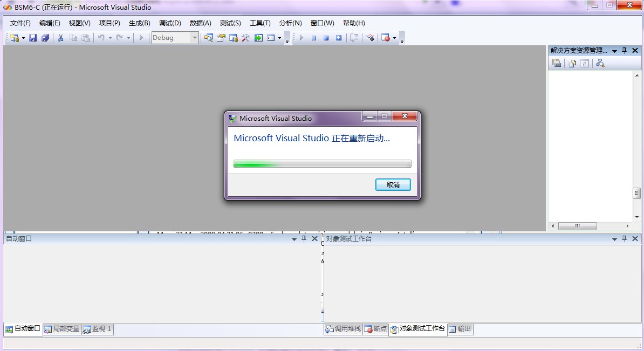Viewport: 644px width, 351px height.
Task: Click the Breakpoints window toolbar icon
Action: pos(385,38)
